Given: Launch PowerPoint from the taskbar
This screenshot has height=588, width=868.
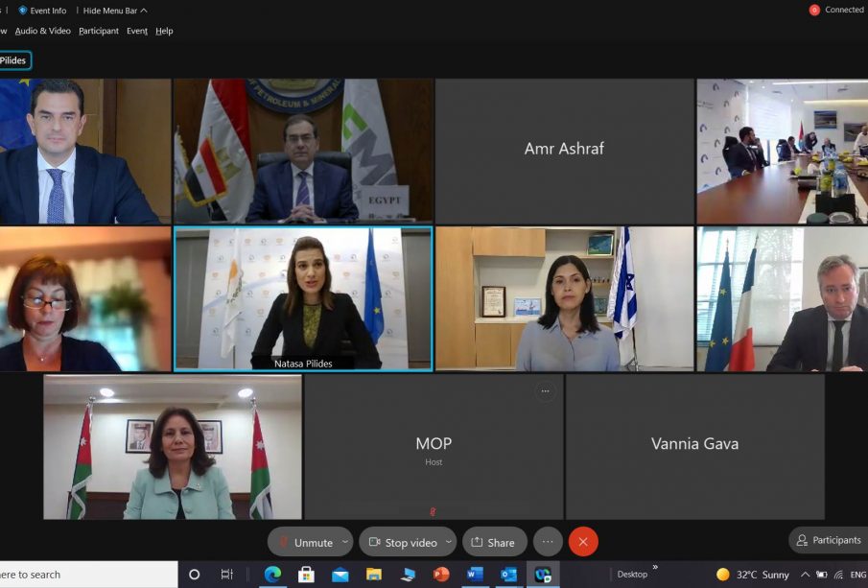Looking at the screenshot, I should pyautogui.click(x=441, y=575).
